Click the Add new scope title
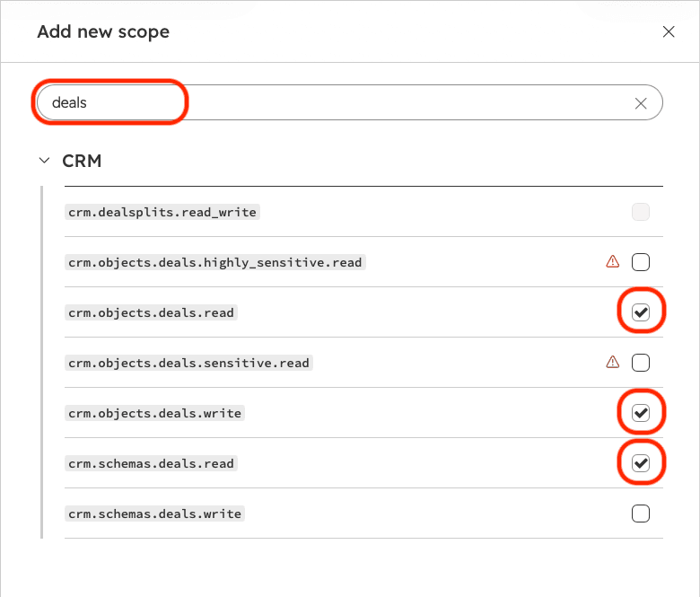700x597 pixels. (x=103, y=31)
